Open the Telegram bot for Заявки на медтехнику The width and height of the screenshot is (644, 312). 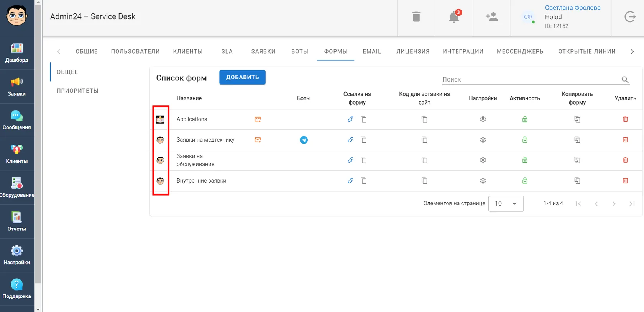point(304,140)
